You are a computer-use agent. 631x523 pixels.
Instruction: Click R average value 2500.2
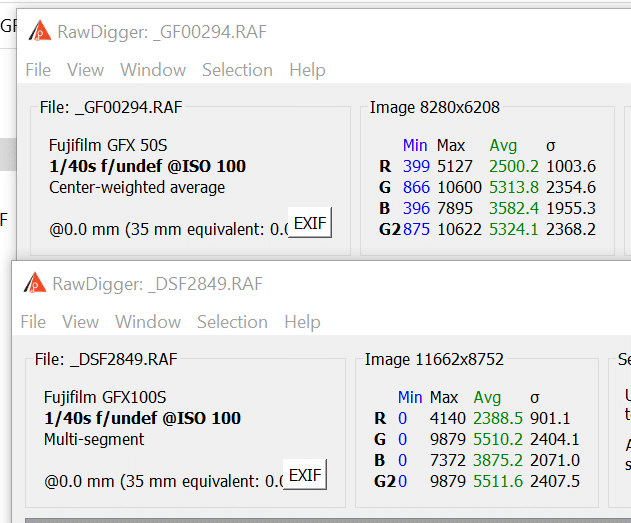(513, 166)
